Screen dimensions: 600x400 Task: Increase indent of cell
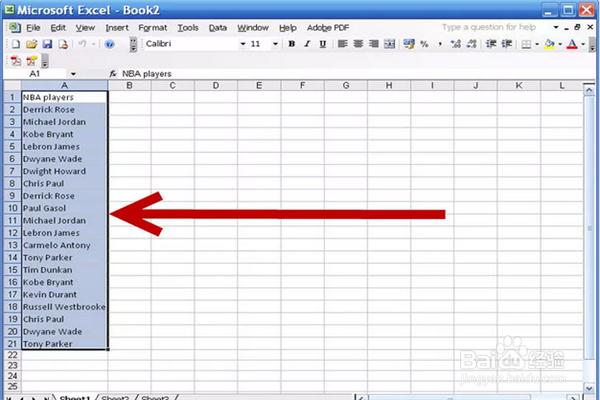click(507, 44)
